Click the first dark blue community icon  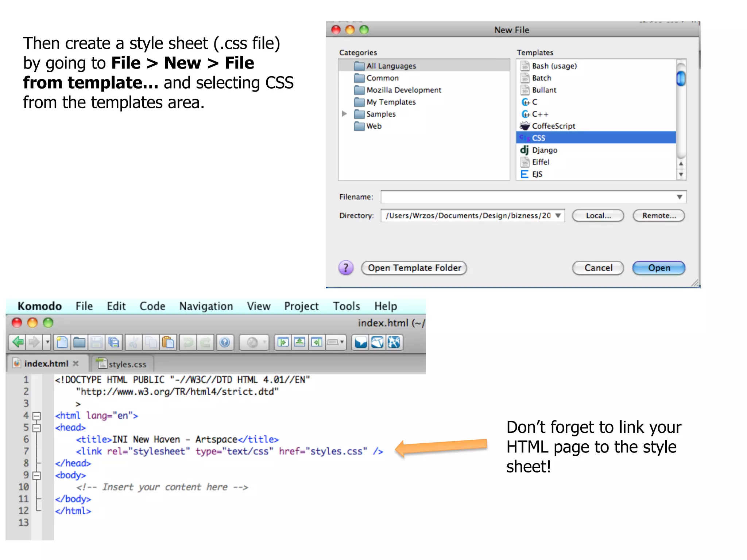pyautogui.click(x=361, y=342)
